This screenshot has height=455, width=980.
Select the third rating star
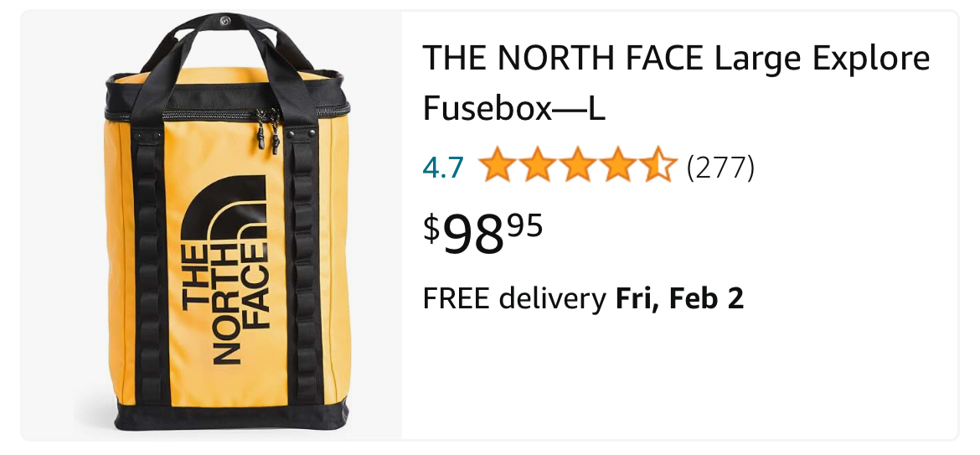pyautogui.click(x=577, y=165)
